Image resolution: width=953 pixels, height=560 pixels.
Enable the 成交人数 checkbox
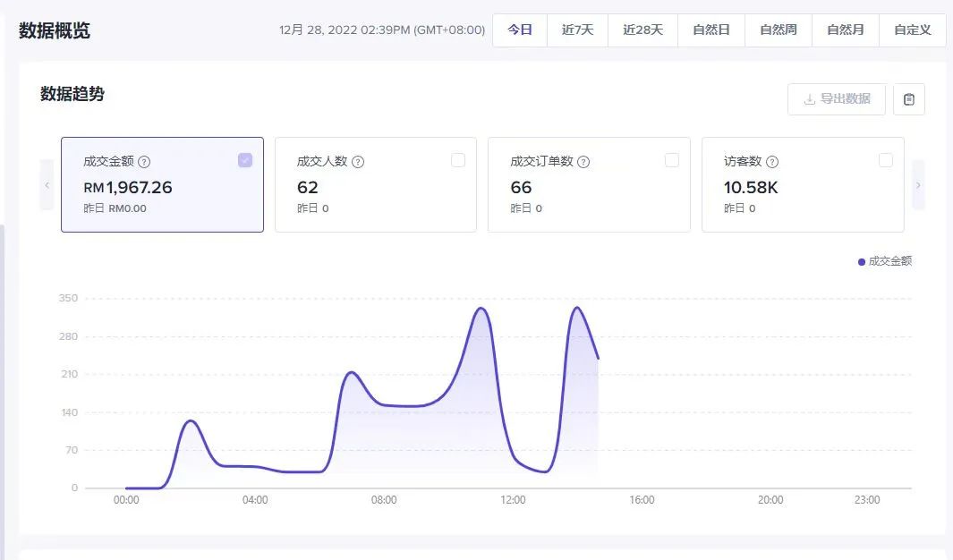(458, 159)
